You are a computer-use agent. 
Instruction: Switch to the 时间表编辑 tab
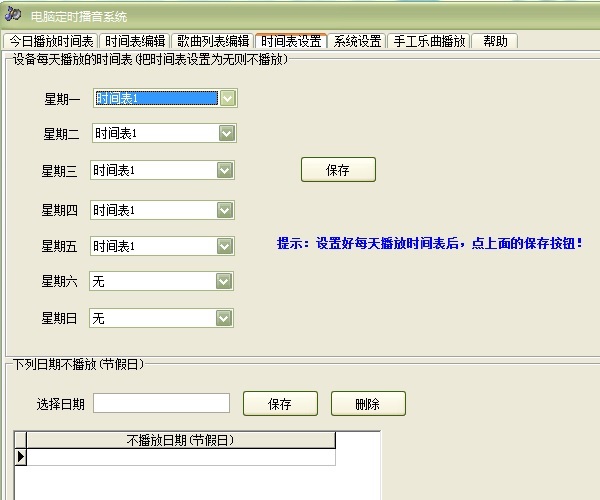coord(135,41)
